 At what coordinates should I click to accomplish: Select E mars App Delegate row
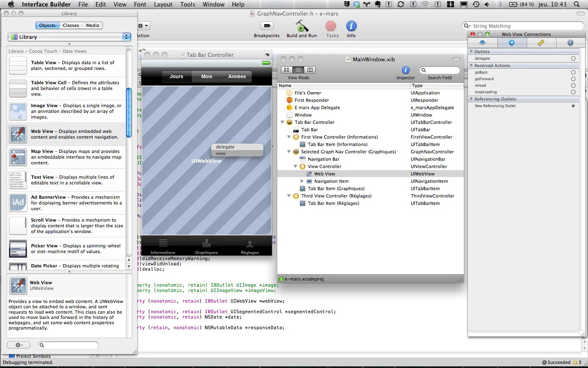370,108
